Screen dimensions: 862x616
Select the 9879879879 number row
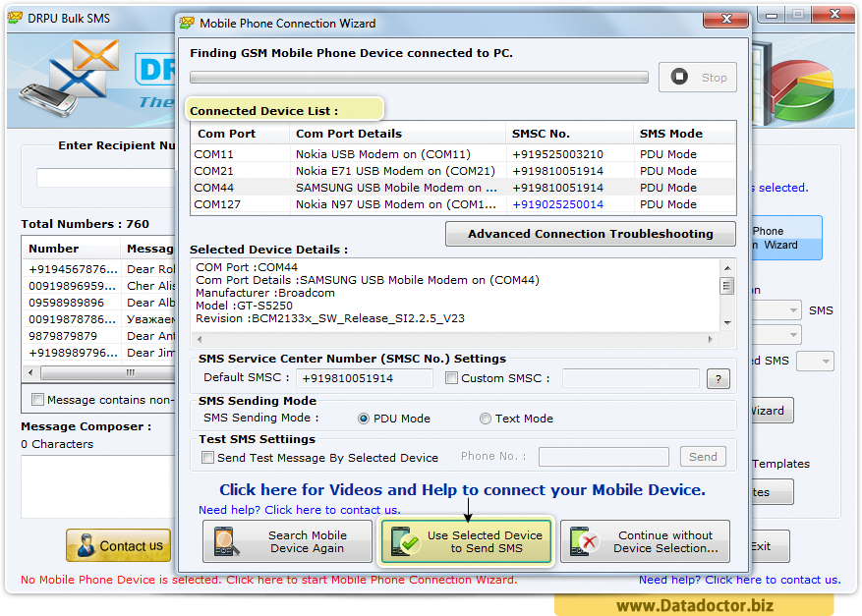[99, 336]
